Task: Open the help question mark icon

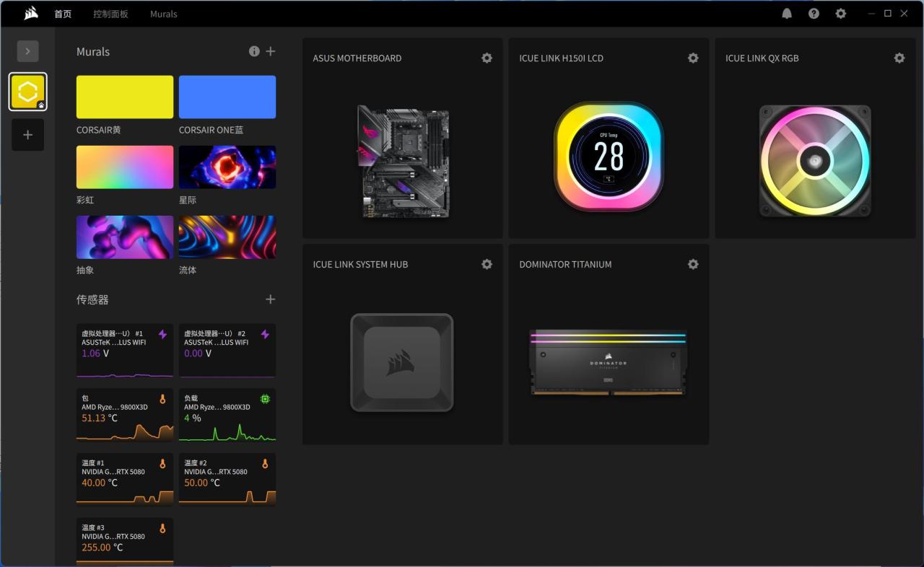Action: (814, 14)
